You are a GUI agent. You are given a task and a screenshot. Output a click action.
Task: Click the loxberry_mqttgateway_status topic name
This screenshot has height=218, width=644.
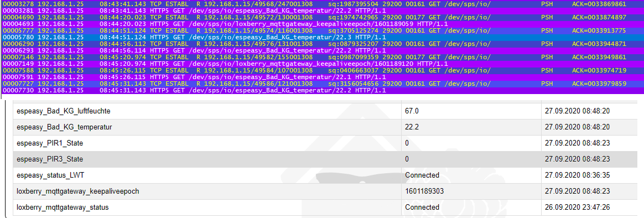point(63,207)
